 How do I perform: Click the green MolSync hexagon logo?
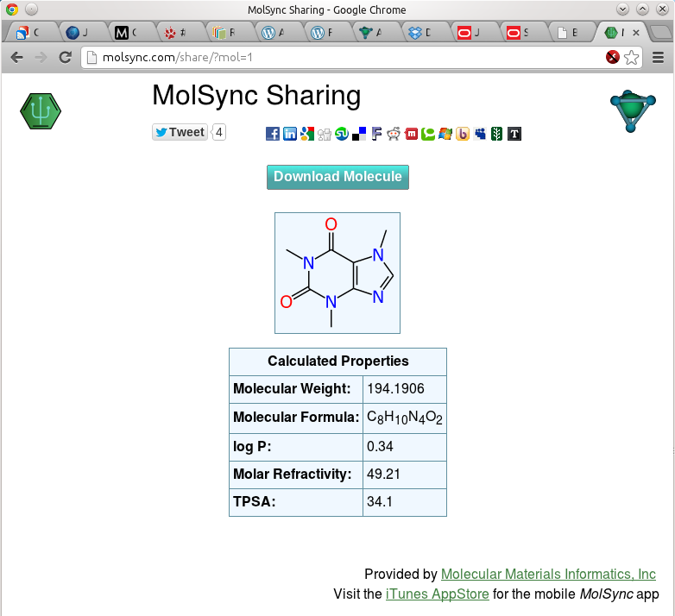pyautogui.click(x=41, y=111)
